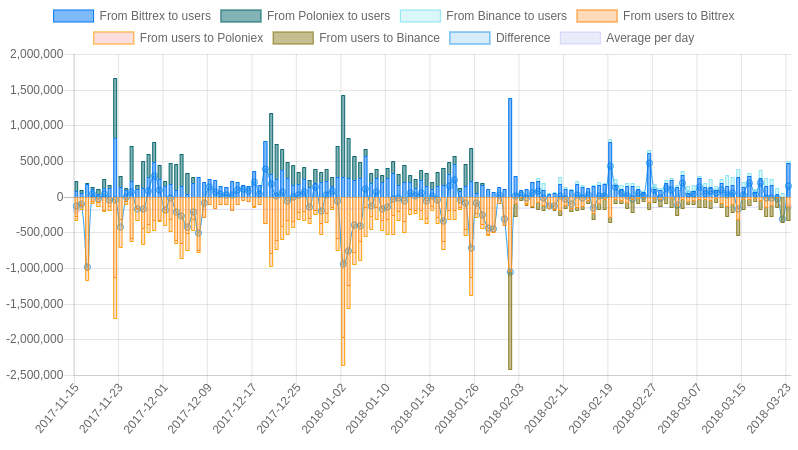The width and height of the screenshot is (798, 450).
Task: Click the 2018-01-02 x-axis date label
Action: [x=324, y=407]
